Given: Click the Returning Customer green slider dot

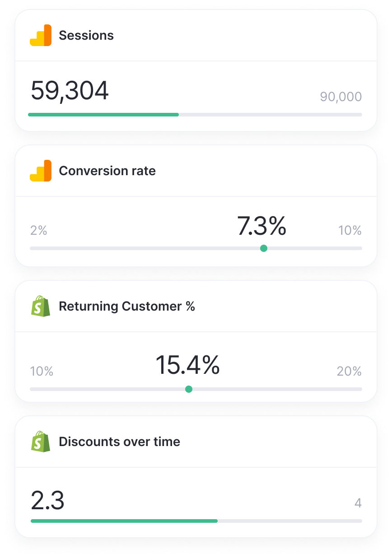Looking at the screenshot, I should (x=189, y=389).
